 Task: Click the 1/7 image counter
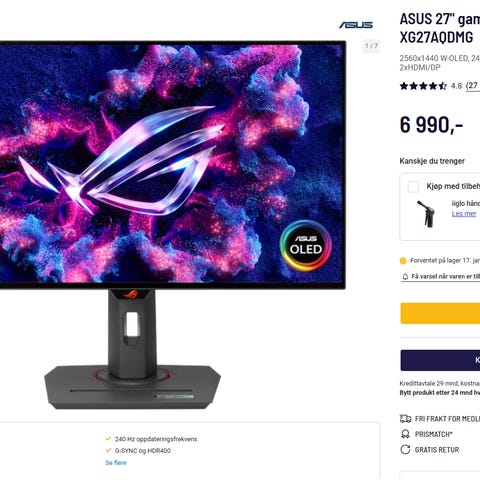371,46
